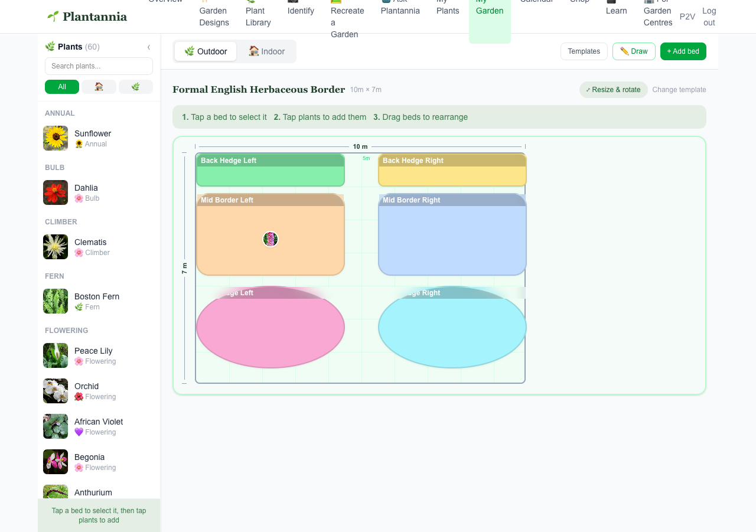The width and height of the screenshot is (756, 532).
Task: Click the Search plants input field
Action: [99, 66]
